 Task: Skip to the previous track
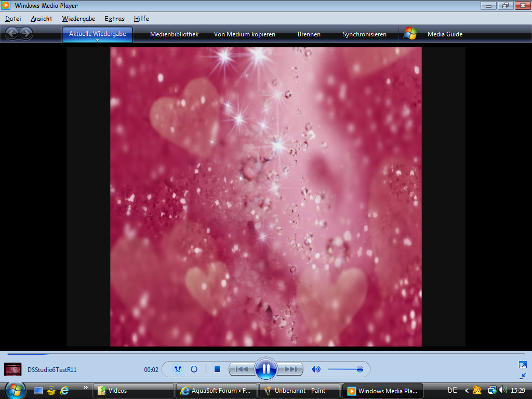(x=242, y=369)
